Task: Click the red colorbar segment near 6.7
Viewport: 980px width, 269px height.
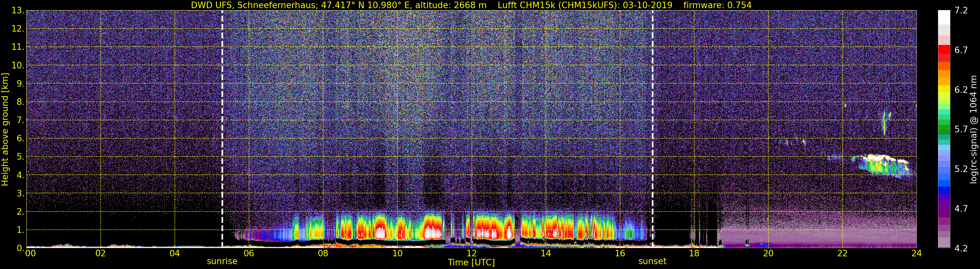Action: pos(944,49)
